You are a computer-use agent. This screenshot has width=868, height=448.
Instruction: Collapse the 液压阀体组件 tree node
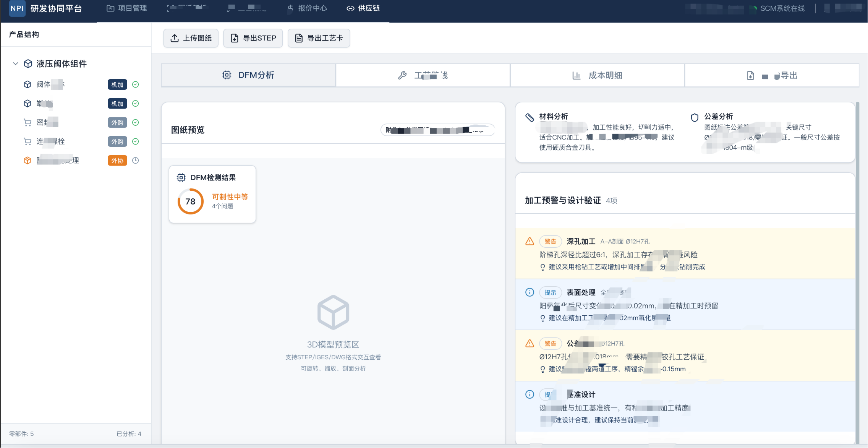15,64
